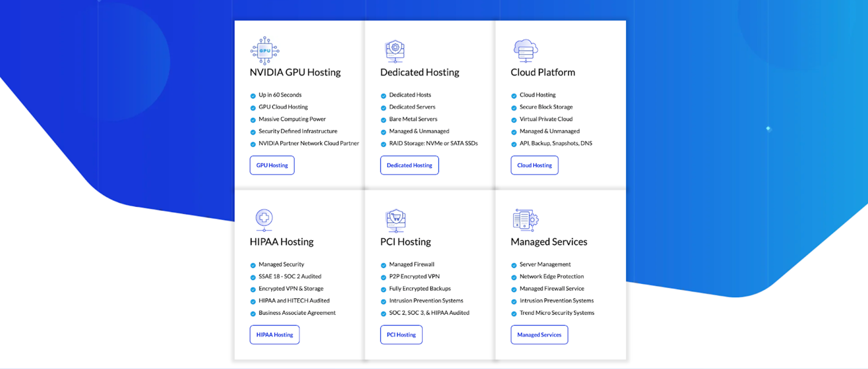Select the PCI Hosting button
The width and height of the screenshot is (868, 369).
[x=401, y=335]
